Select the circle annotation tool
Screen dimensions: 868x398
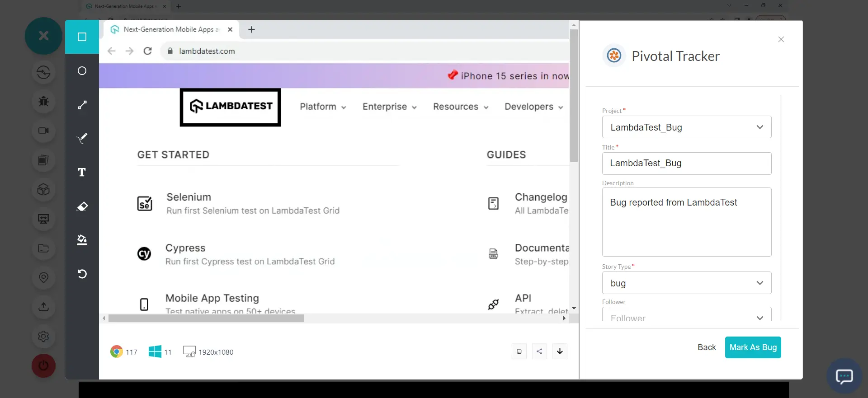click(x=82, y=71)
